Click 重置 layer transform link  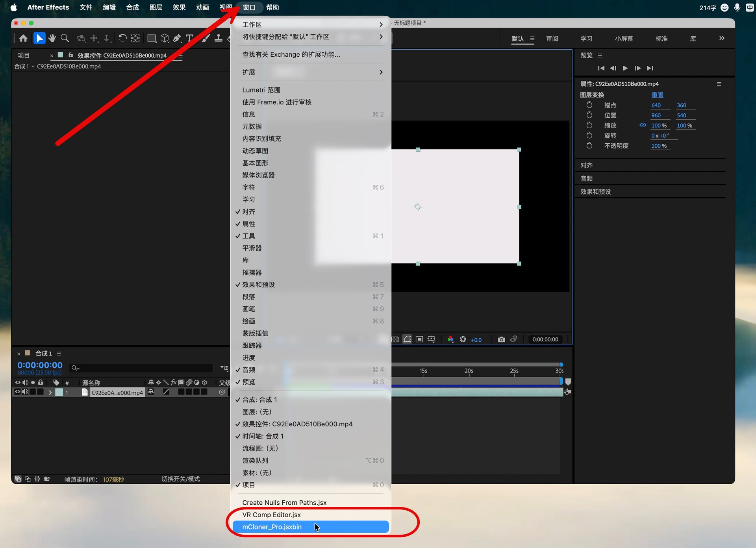[657, 95]
